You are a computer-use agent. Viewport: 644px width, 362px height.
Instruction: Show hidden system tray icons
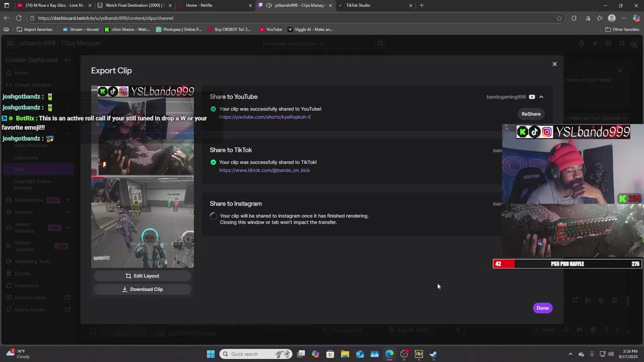[x=570, y=354]
